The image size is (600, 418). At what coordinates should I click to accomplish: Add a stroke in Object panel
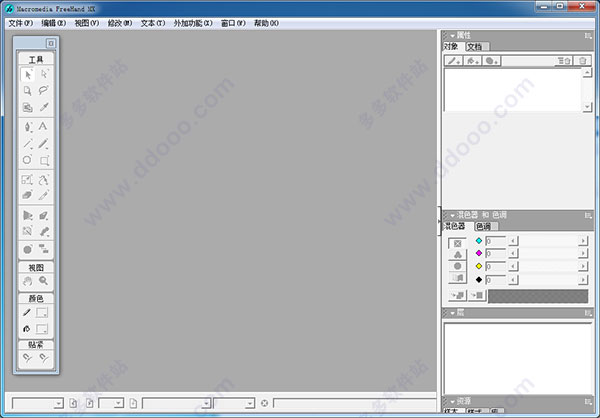click(454, 61)
